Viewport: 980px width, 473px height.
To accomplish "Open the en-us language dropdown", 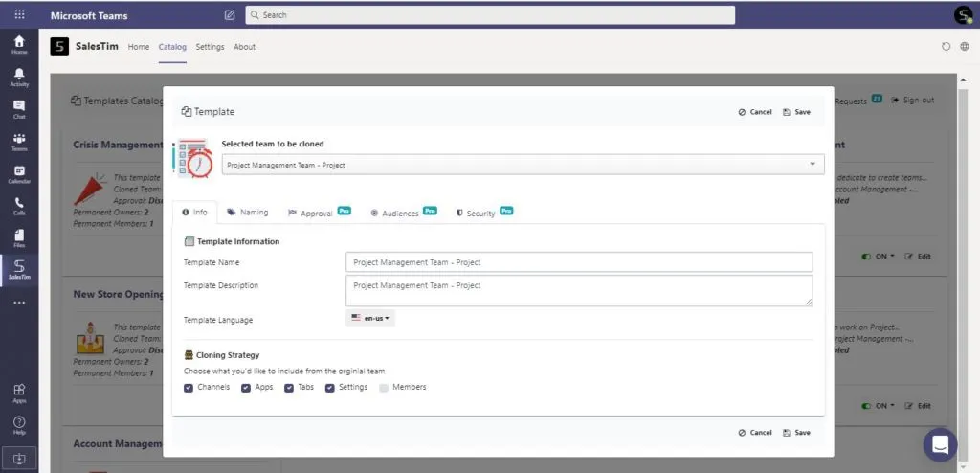I will pos(370,318).
